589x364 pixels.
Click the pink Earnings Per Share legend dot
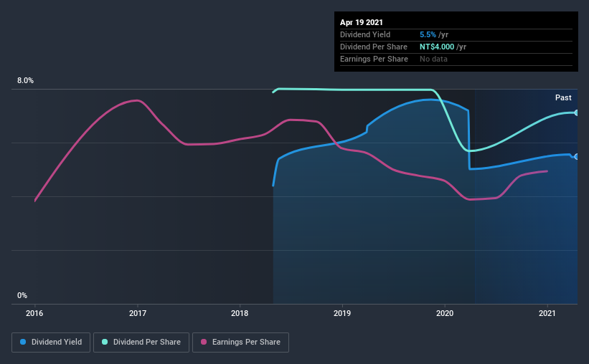tap(204, 342)
